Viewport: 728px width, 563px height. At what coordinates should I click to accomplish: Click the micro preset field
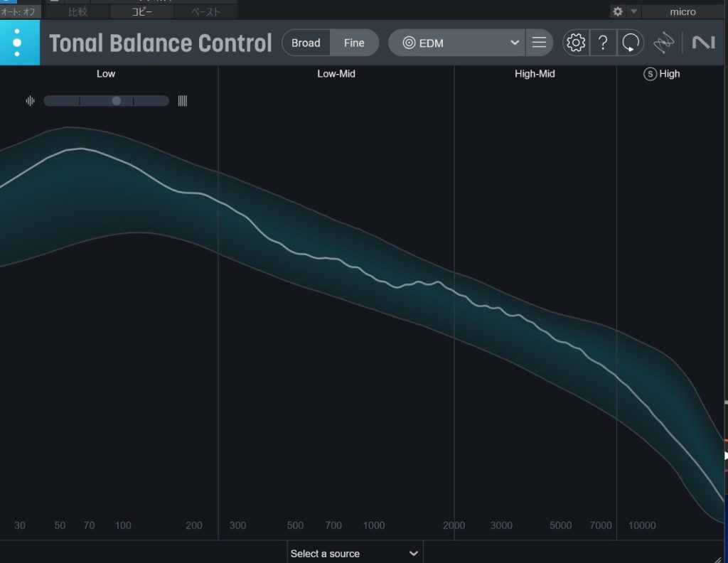point(682,11)
